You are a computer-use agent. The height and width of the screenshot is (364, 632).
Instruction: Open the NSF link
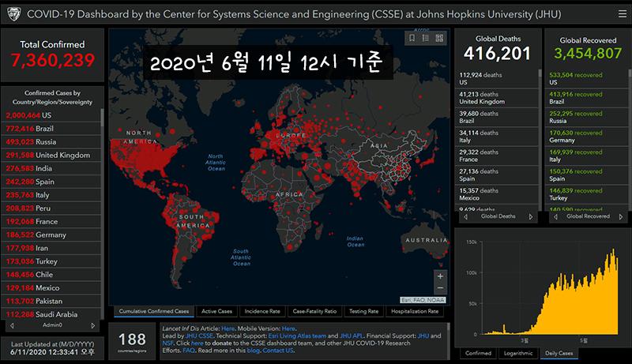(x=167, y=343)
